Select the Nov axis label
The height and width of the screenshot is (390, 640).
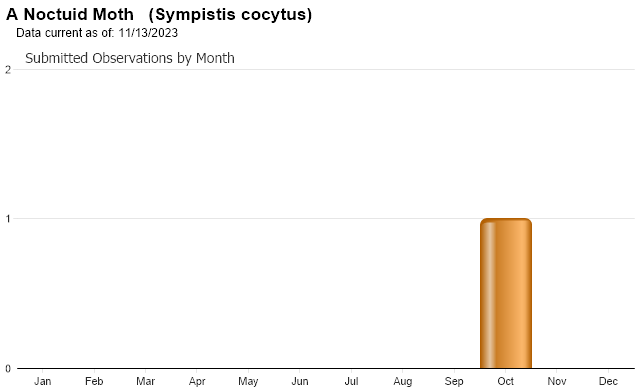[557, 381]
